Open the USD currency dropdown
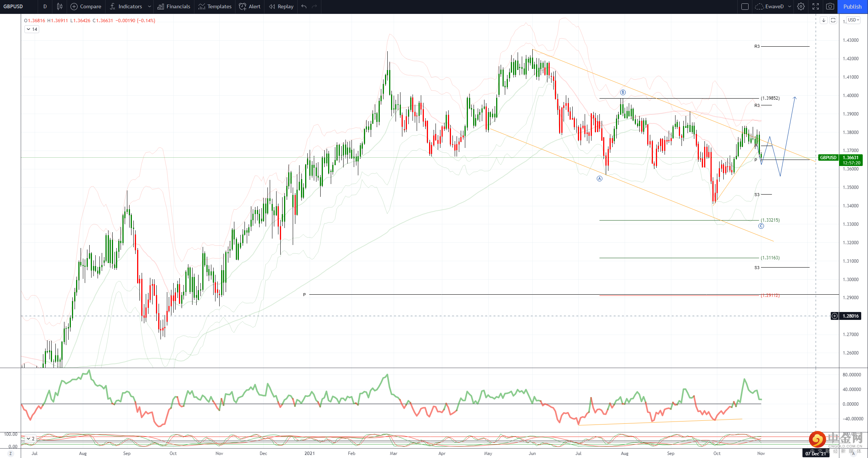 [x=853, y=20]
